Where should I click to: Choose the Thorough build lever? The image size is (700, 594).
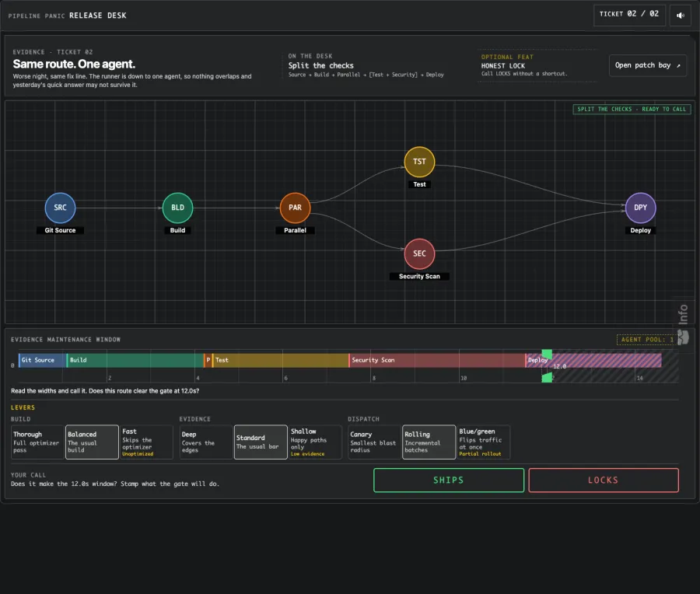coord(37,442)
